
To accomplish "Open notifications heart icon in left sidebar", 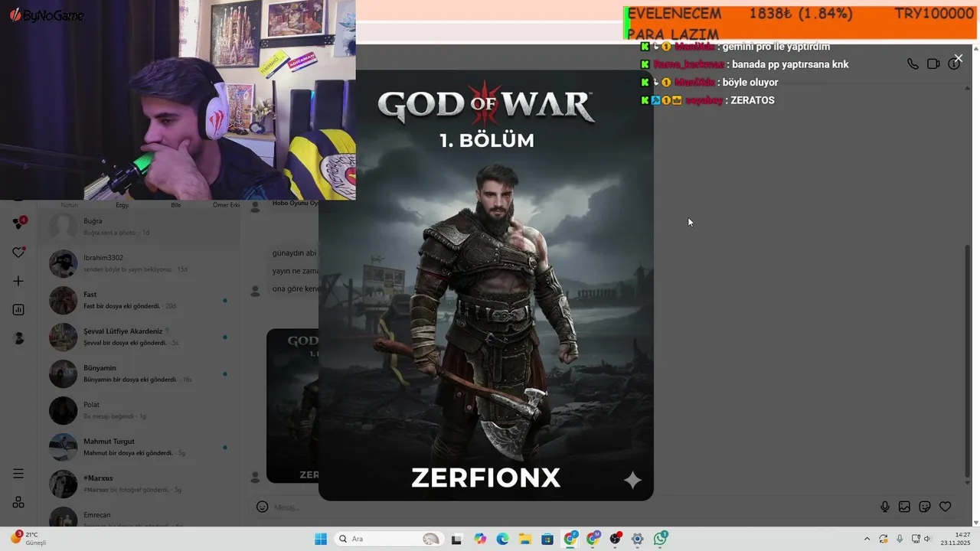I will [19, 253].
